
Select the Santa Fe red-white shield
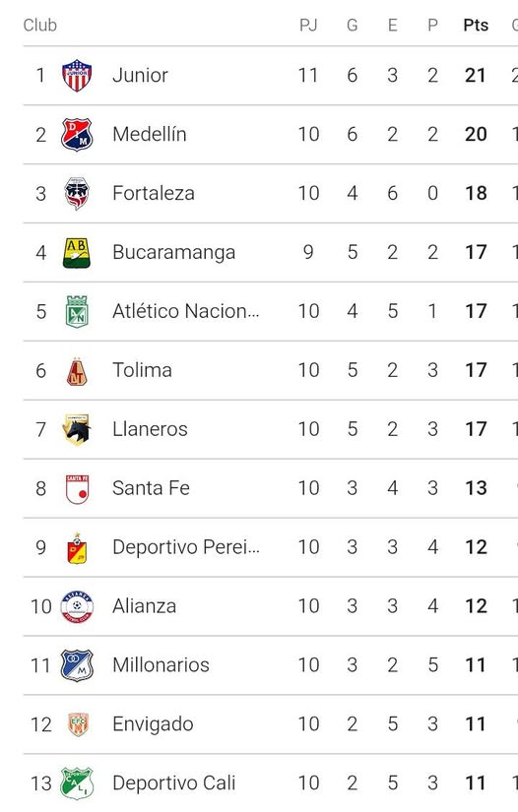77,489
